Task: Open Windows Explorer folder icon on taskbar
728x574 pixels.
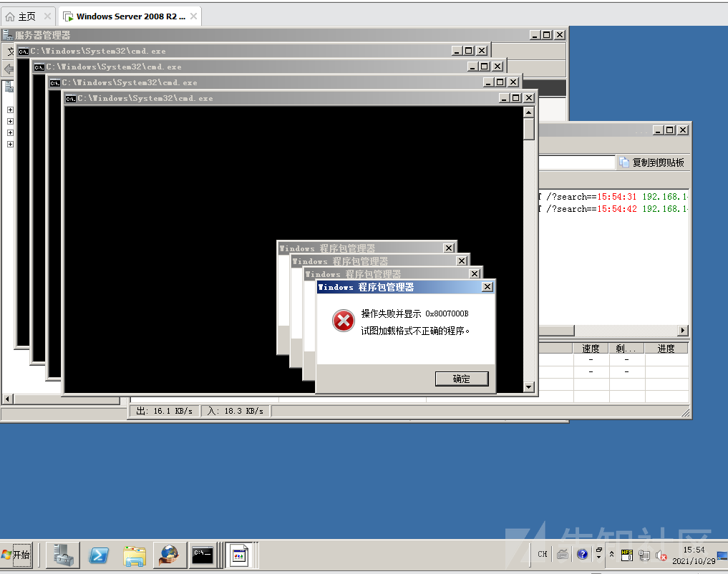Action: click(134, 555)
